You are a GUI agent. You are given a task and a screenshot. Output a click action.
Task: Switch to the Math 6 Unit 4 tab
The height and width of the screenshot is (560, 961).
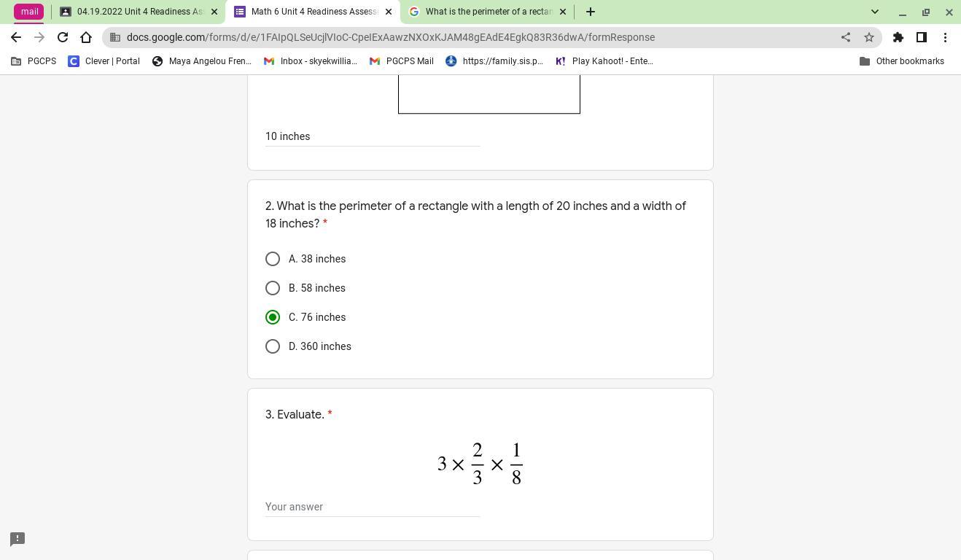coord(314,12)
